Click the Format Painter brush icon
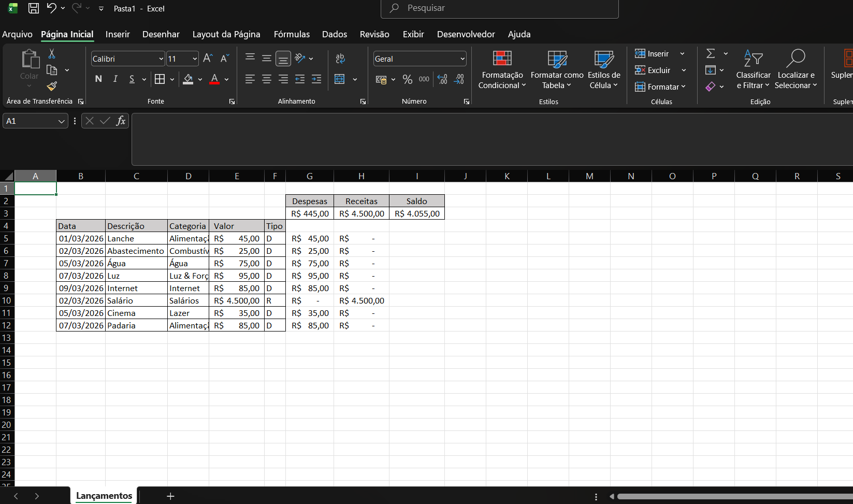Viewport: 853px width, 504px height. (x=52, y=86)
